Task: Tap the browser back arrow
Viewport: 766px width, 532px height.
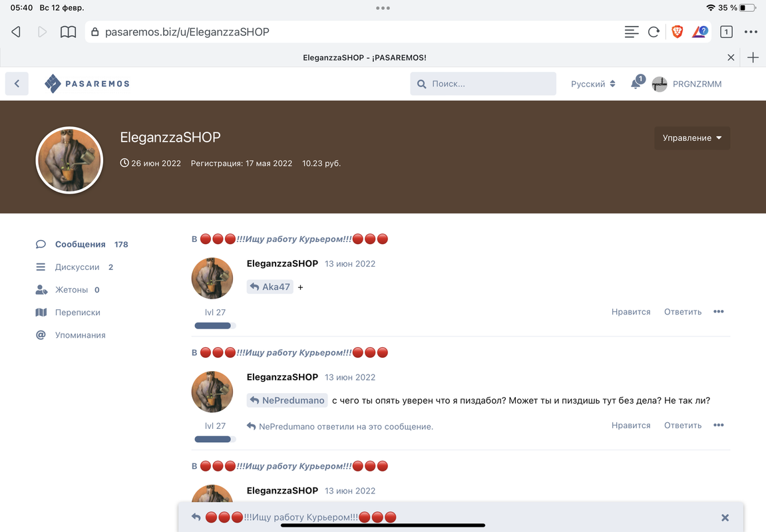Action: point(16,32)
